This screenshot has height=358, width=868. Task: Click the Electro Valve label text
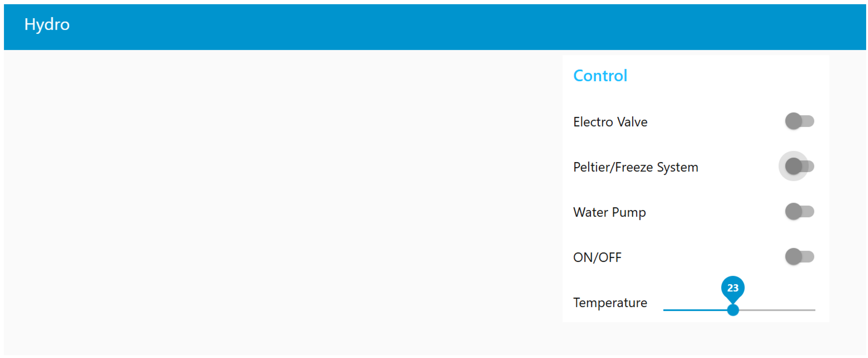[x=610, y=122]
